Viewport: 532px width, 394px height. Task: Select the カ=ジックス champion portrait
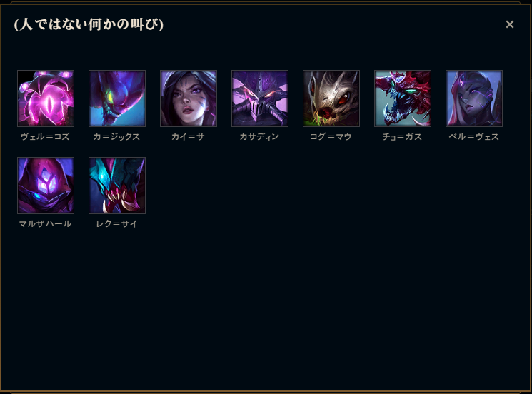coord(117,98)
